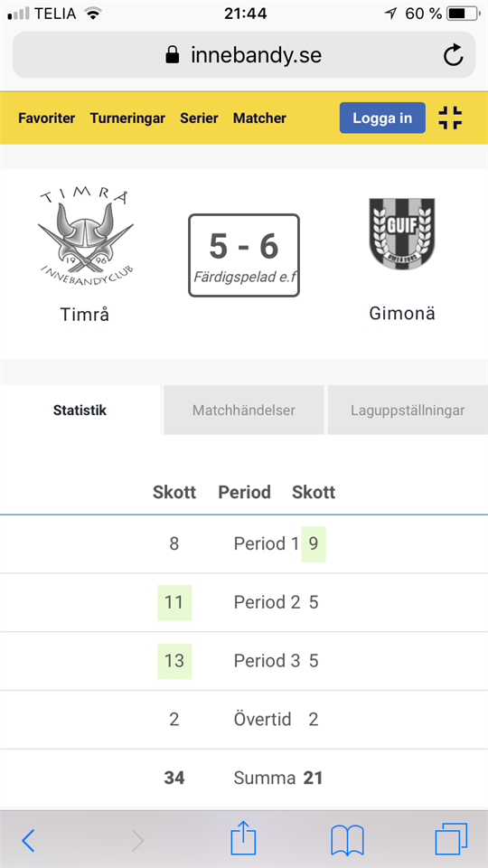Open the Serier menu item
Viewport: 488px width, 868px height.
(x=199, y=118)
